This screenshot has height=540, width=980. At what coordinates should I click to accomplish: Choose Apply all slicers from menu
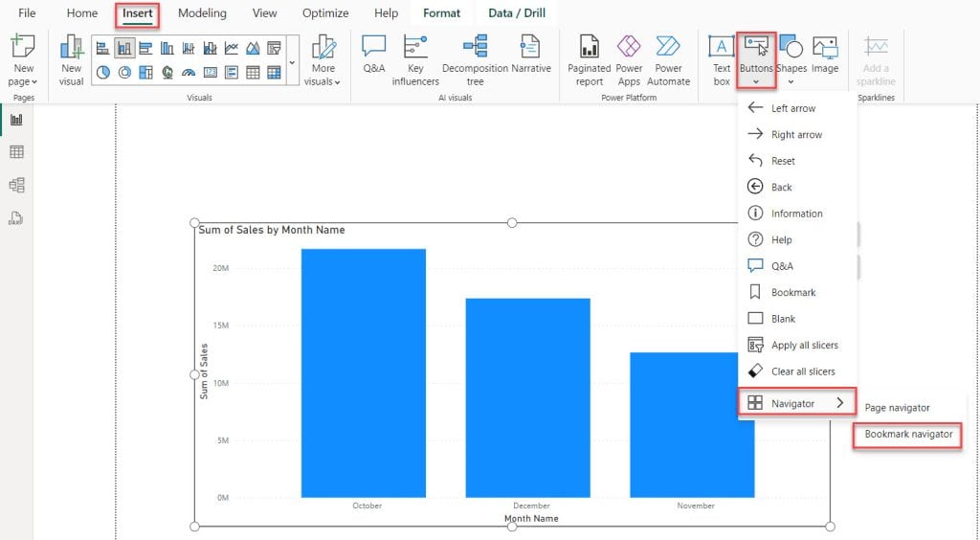(x=797, y=345)
